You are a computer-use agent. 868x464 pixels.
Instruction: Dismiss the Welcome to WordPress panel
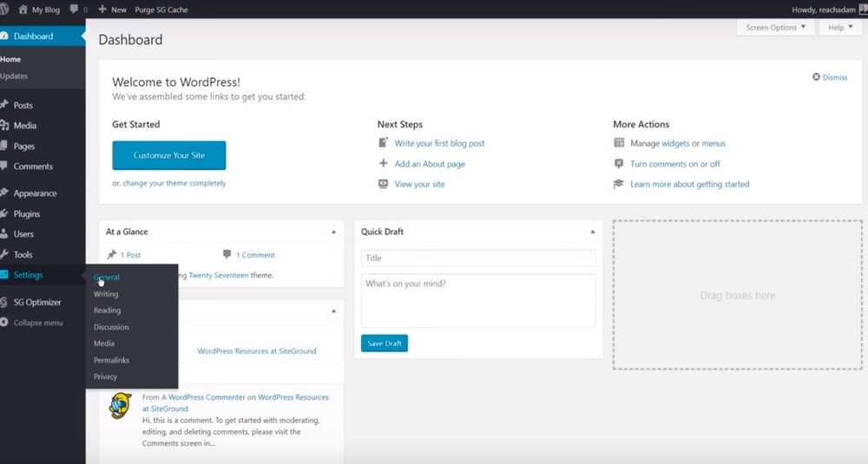pos(830,77)
